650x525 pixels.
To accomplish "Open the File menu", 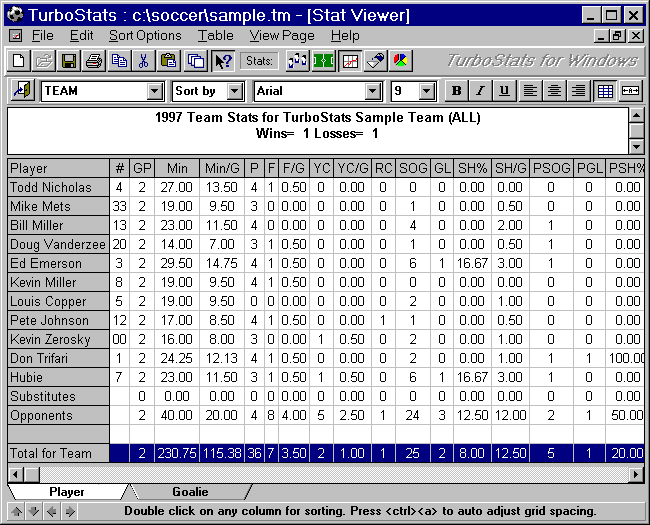I will [43, 36].
